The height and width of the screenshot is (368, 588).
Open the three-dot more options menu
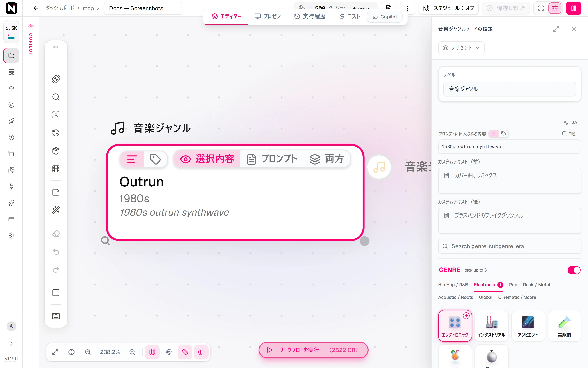(x=408, y=8)
